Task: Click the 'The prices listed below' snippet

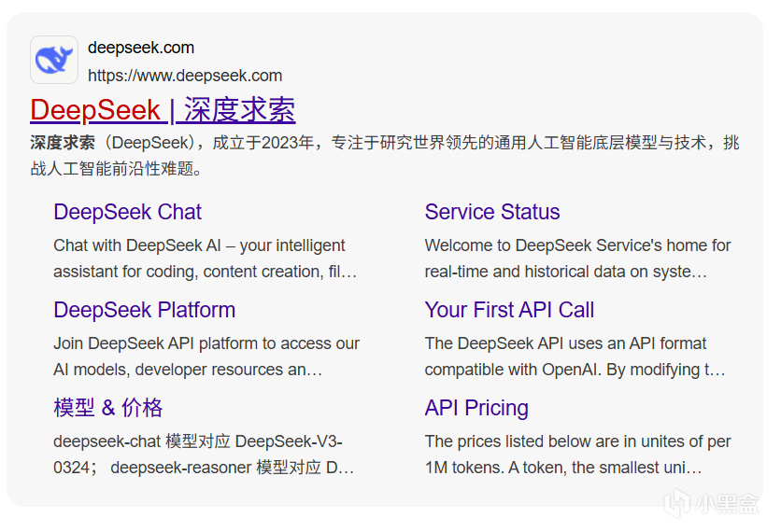Action: [577, 455]
